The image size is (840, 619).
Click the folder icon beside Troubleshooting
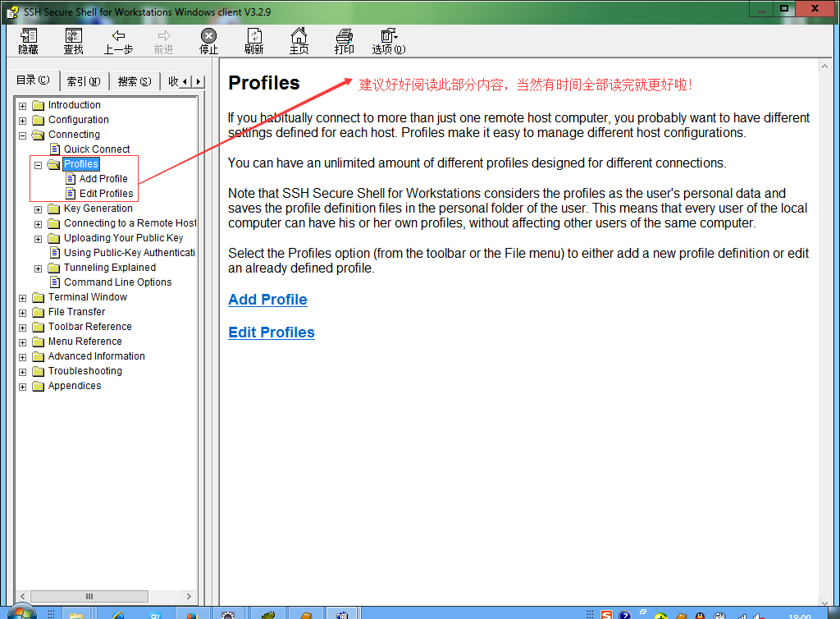(38, 371)
